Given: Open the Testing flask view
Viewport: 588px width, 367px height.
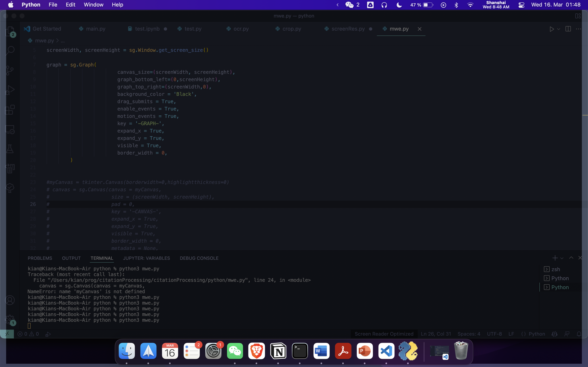Looking at the screenshot, I should (x=10, y=149).
